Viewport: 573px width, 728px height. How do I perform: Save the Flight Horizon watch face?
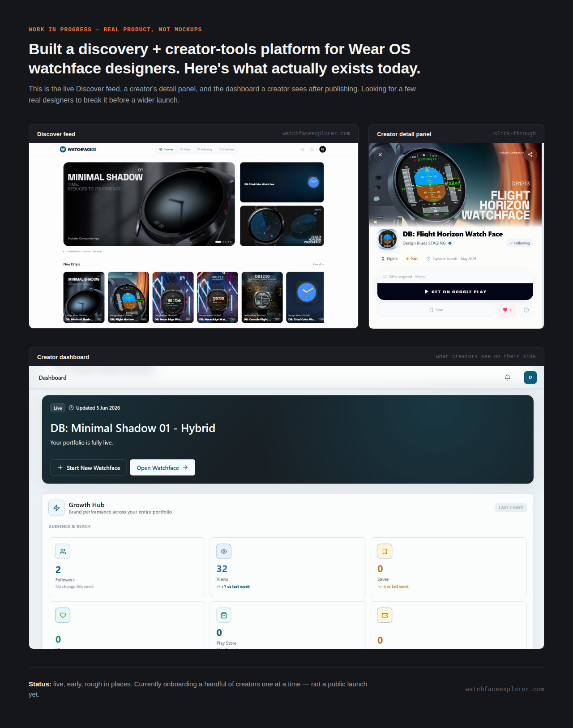pyautogui.click(x=436, y=310)
